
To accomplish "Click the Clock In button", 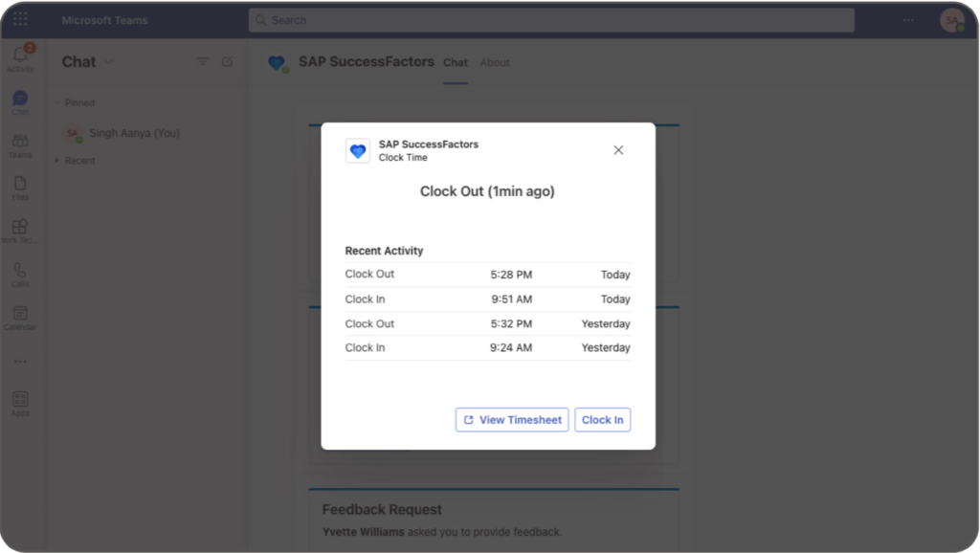I will click(x=603, y=420).
